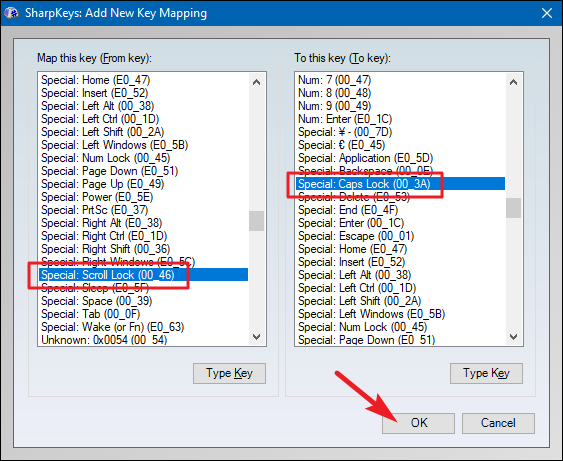Click the To key list scrollbar thumb
The image size is (563, 461).
pyautogui.click(x=513, y=208)
